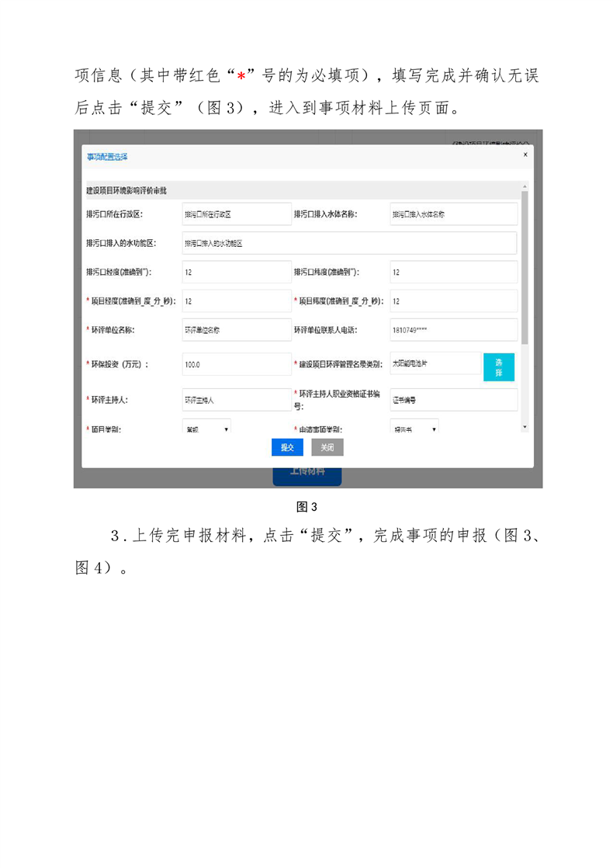Click the 排污口经度 input field

point(236,272)
